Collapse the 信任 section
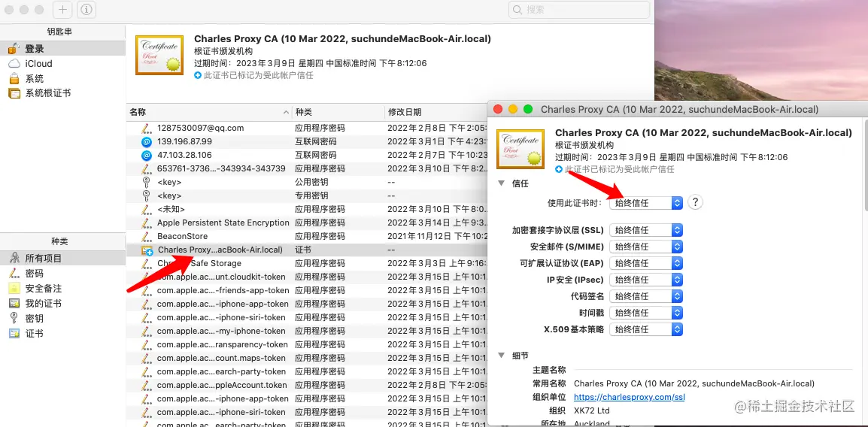The image size is (868, 427). point(502,183)
